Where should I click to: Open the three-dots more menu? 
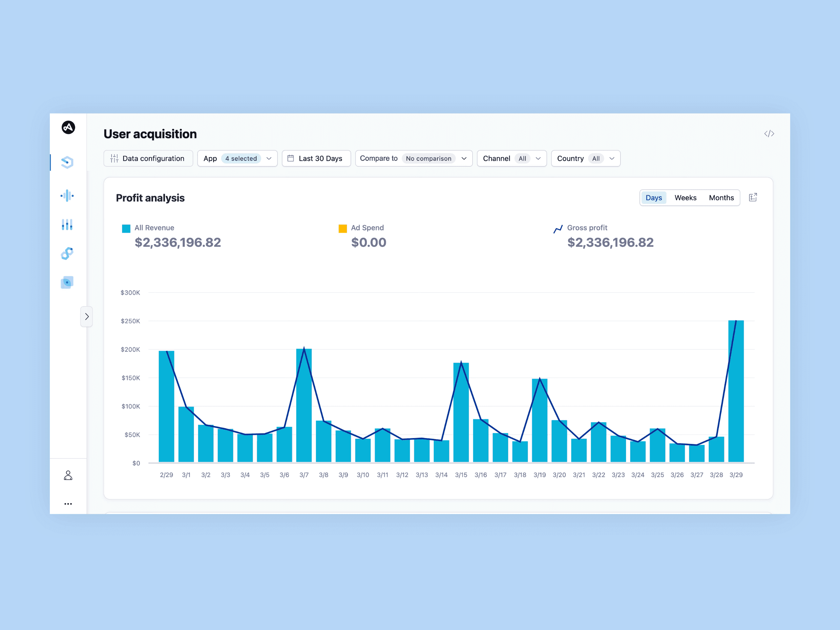tap(68, 504)
